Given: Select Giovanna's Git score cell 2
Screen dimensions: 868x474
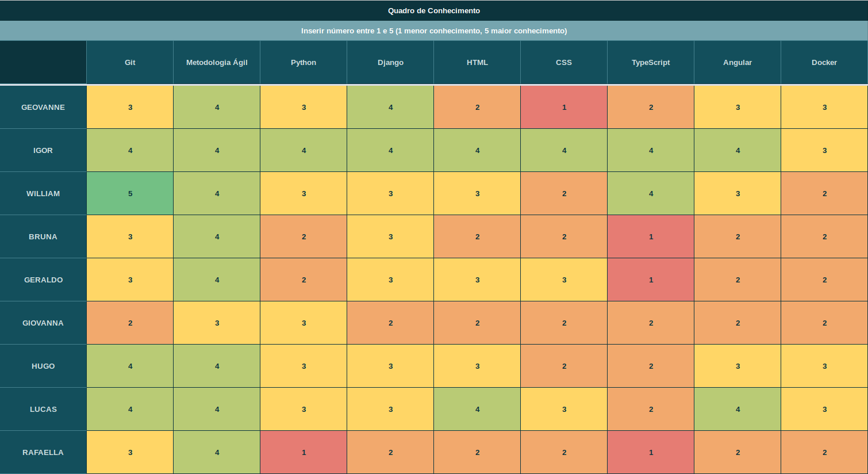Looking at the screenshot, I should [x=130, y=323].
